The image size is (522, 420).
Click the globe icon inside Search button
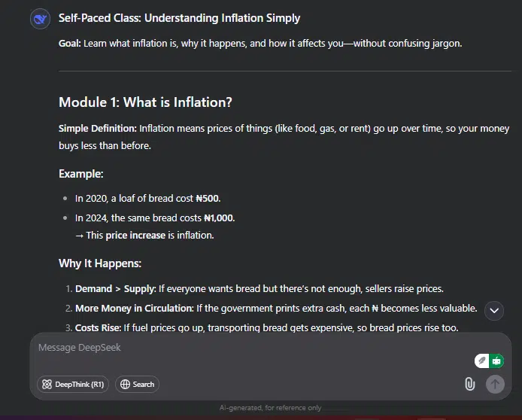coord(125,385)
